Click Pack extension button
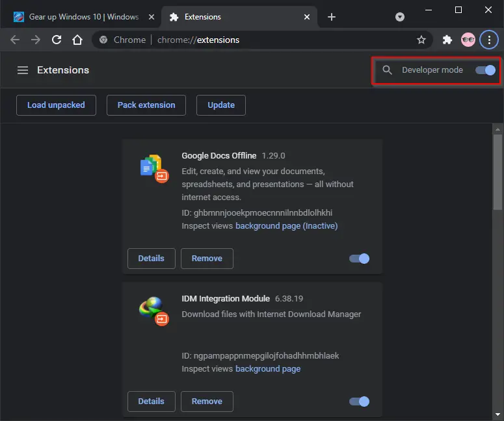This screenshot has height=421, width=504. pyautogui.click(x=146, y=105)
